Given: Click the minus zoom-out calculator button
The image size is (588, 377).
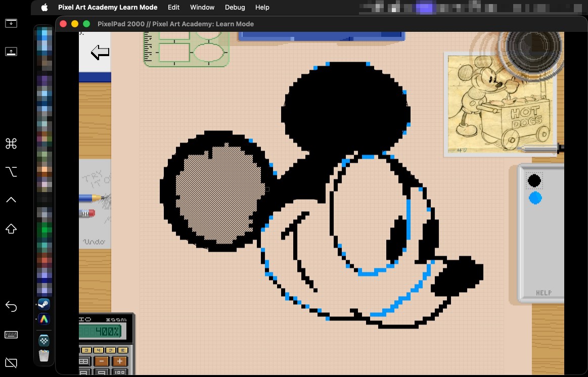Looking at the screenshot, I should tap(101, 362).
